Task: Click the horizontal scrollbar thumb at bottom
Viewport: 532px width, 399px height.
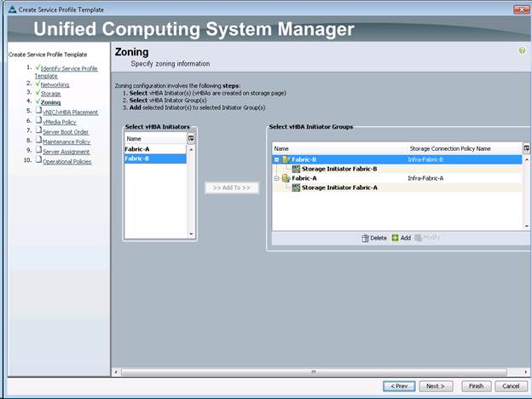Action: point(314,373)
